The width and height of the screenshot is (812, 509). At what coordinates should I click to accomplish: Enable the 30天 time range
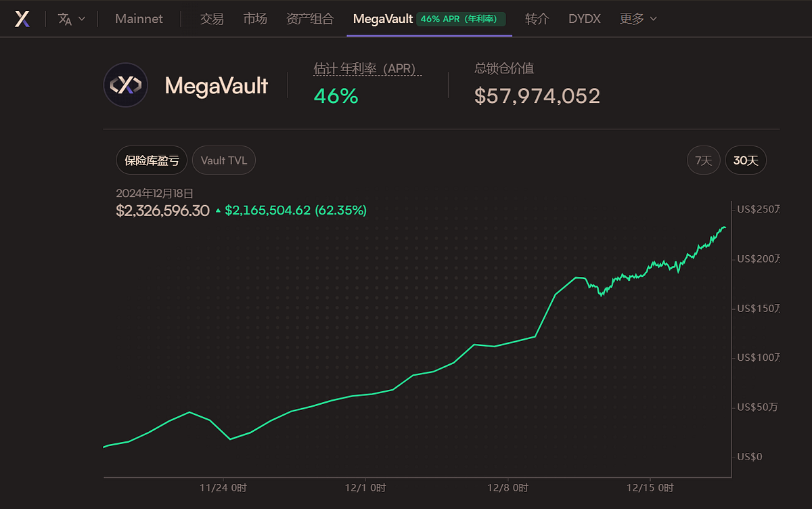745,160
